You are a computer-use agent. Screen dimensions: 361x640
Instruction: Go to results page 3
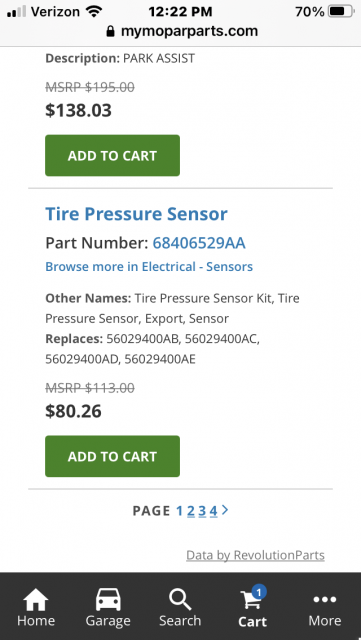coord(202,511)
